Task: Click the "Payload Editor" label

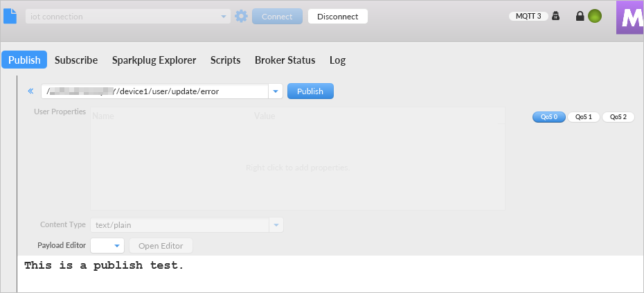Action: (62, 245)
